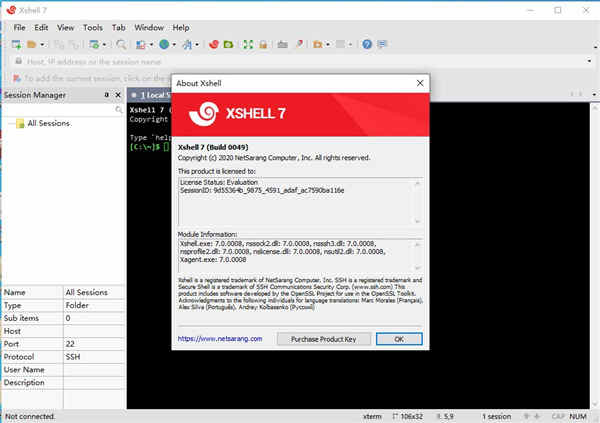Screen dimensions: 600x423
Task: Expand the Encoding globe dropdown arrow
Action: [174, 45]
